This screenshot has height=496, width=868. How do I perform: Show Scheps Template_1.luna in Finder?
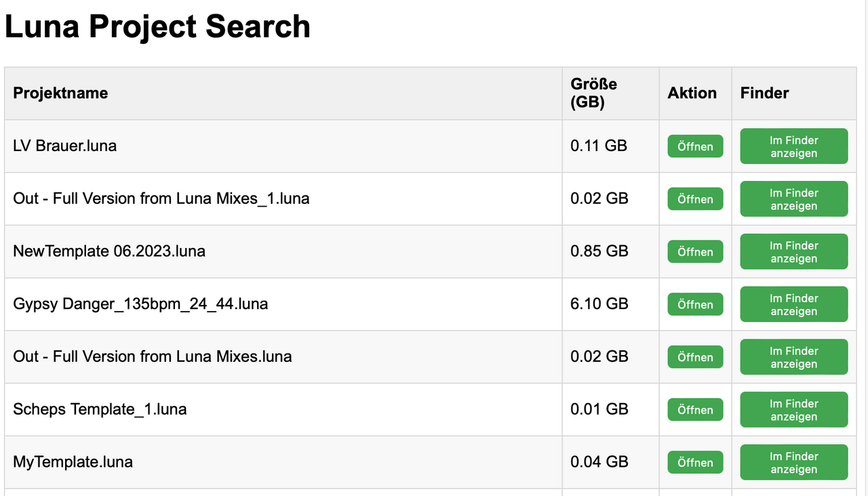794,409
